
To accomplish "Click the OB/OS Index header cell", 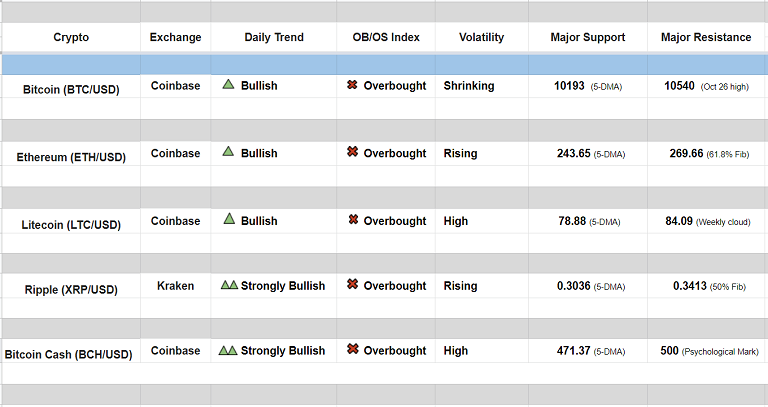I will [386, 38].
